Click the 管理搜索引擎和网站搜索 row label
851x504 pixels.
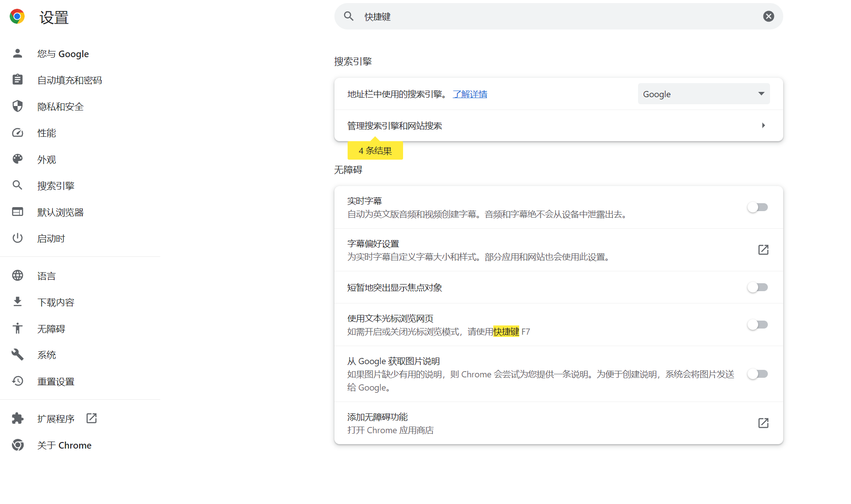coord(395,126)
